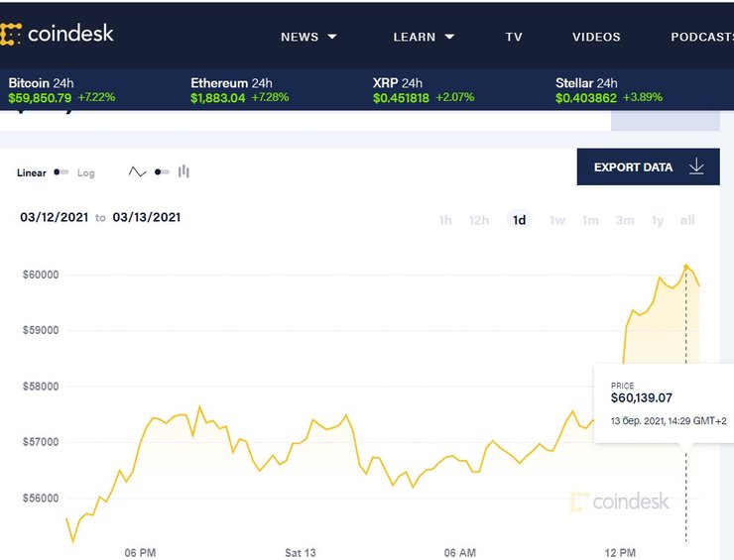Click the end date 03/13/2021
The height and width of the screenshot is (560, 734).
[x=147, y=217]
